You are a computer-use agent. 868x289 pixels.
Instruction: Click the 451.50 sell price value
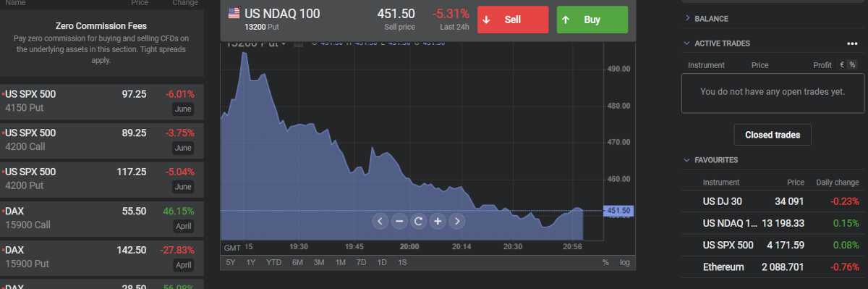[396, 14]
